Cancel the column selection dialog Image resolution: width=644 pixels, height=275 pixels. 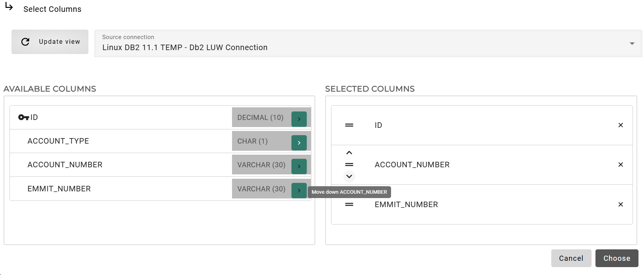[x=571, y=258]
